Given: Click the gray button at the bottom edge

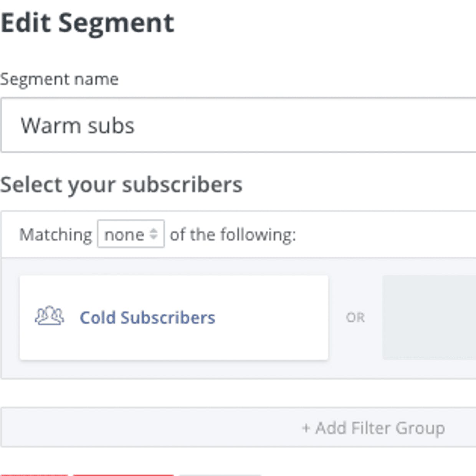Looking at the screenshot, I should 220,474.
